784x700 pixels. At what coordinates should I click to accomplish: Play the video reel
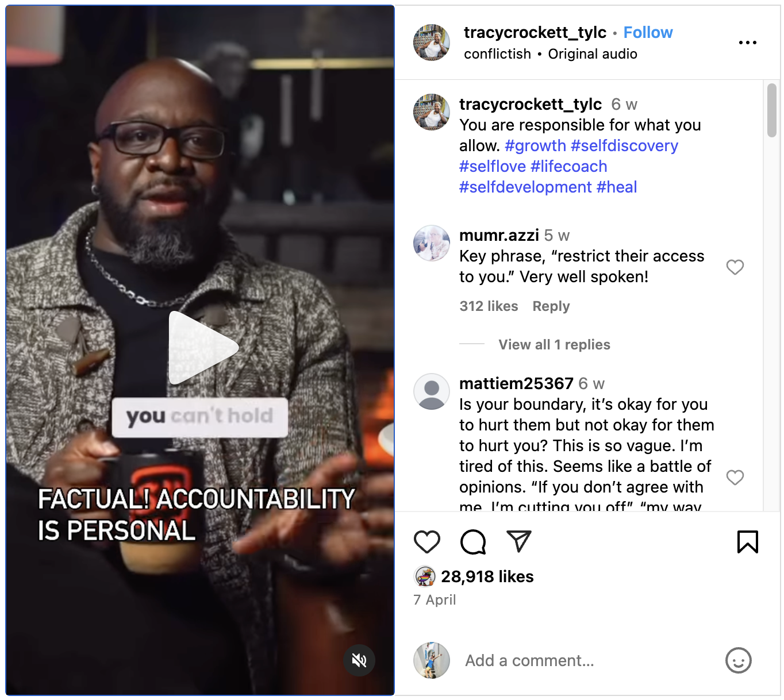point(203,348)
